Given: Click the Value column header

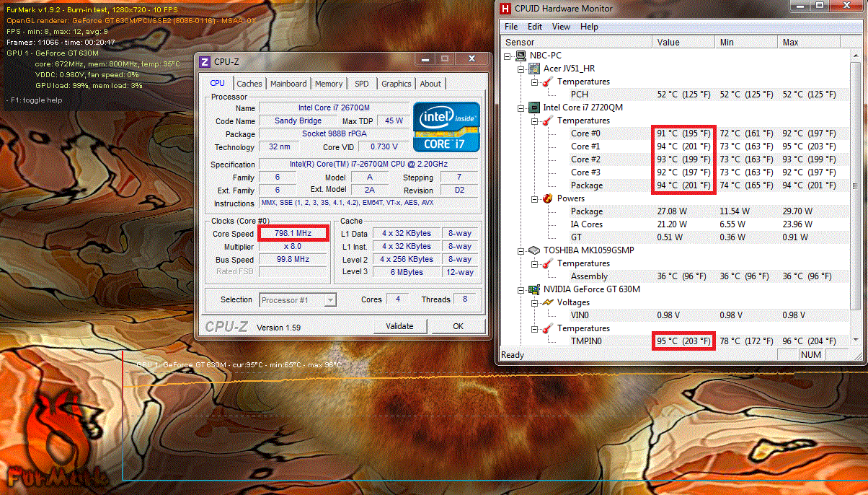Looking at the screenshot, I should click(x=684, y=43).
